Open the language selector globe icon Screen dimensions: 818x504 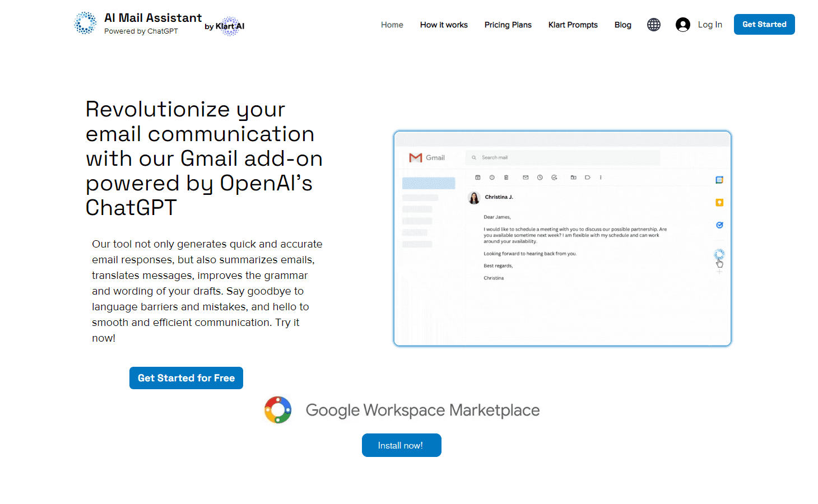pos(654,25)
